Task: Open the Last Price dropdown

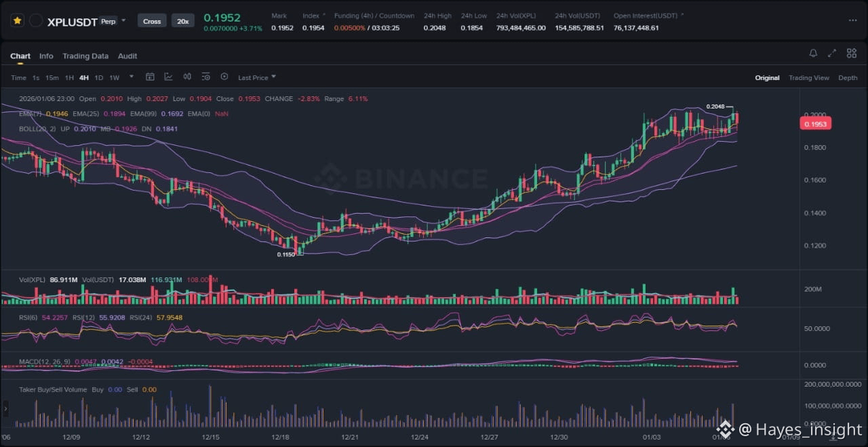Action: (257, 77)
